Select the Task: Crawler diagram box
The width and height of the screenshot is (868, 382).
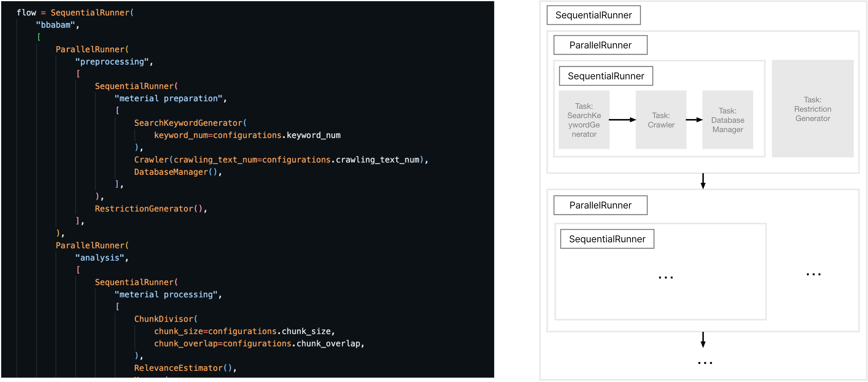(x=661, y=120)
